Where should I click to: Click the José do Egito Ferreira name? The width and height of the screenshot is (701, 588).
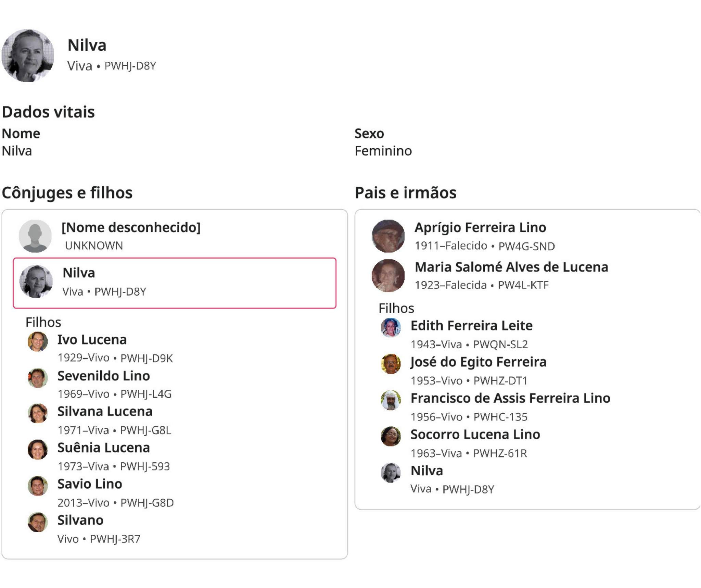pyautogui.click(x=478, y=362)
